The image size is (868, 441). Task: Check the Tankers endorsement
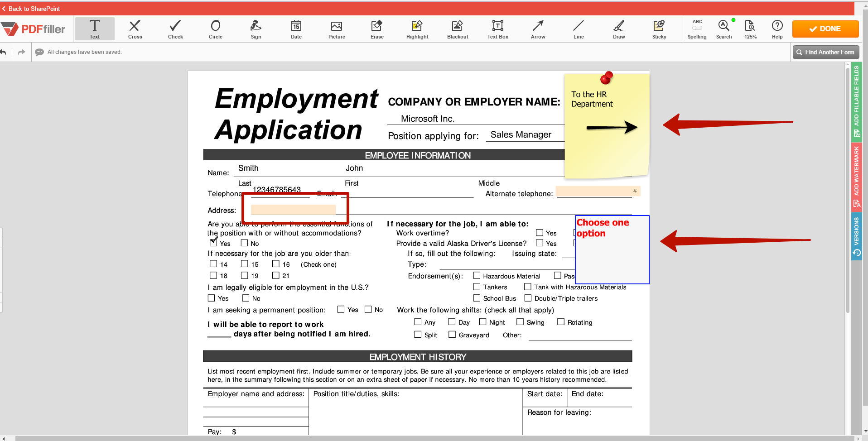coord(477,287)
